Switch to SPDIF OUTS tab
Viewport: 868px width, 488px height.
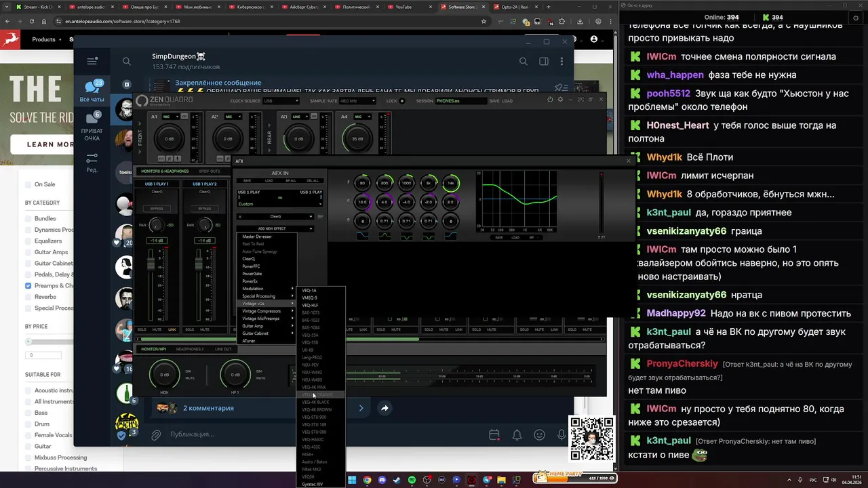click(210, 171)
